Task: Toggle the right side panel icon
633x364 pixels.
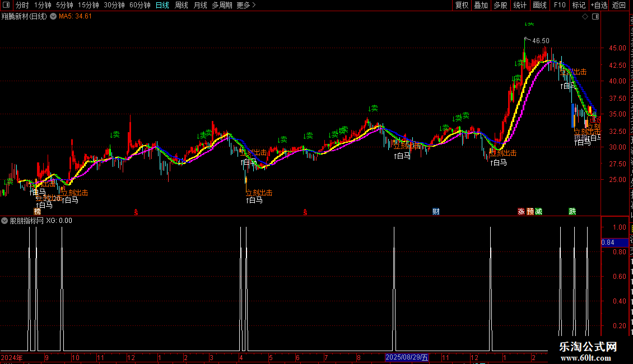Action: (595, 17)
